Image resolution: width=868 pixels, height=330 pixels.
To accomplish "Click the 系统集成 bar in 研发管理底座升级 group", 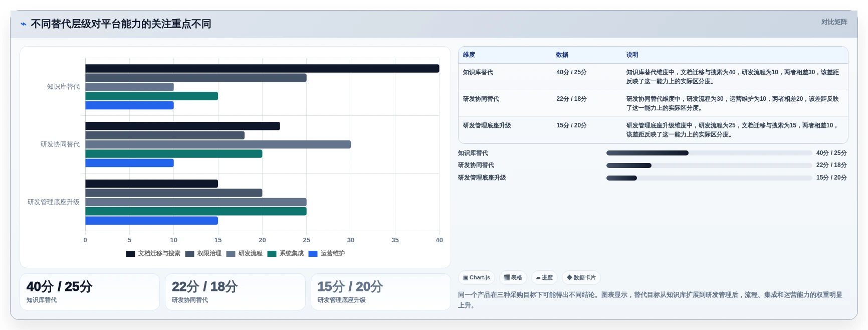I will point(196,212).
